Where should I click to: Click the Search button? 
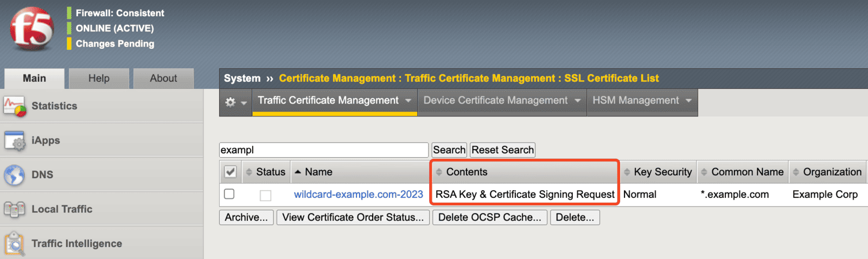coord(449,150)
